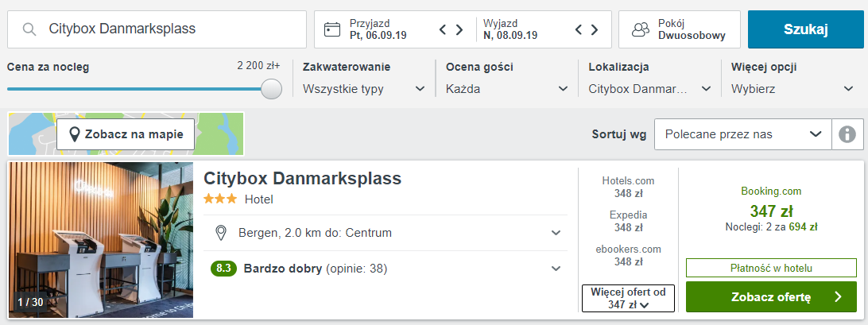Click the price per night slider handle
868x325 pixels.
coord(271,88)
